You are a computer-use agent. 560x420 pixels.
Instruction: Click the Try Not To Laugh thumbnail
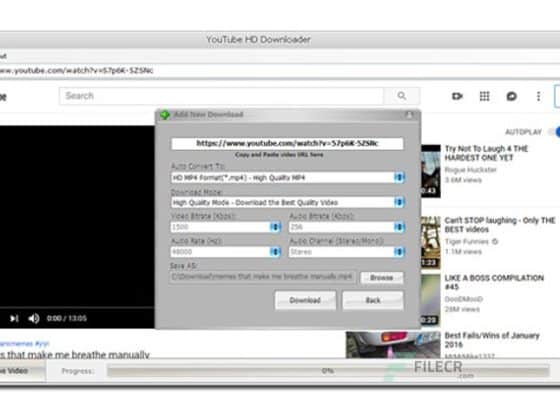tap(431, 171)
